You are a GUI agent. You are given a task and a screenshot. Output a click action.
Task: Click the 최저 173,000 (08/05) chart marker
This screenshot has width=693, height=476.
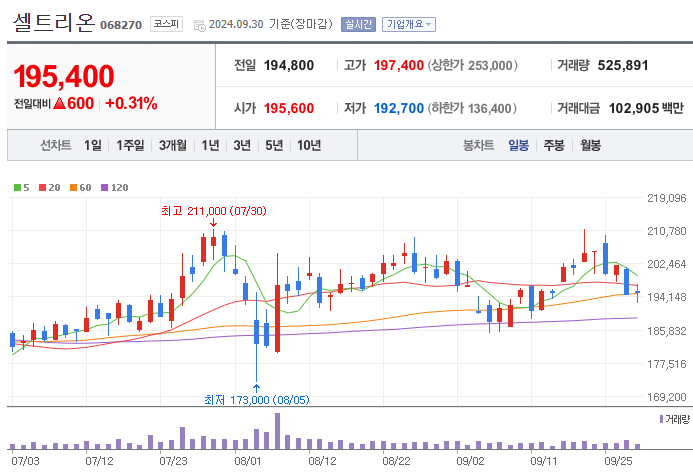tap(257, 400)
